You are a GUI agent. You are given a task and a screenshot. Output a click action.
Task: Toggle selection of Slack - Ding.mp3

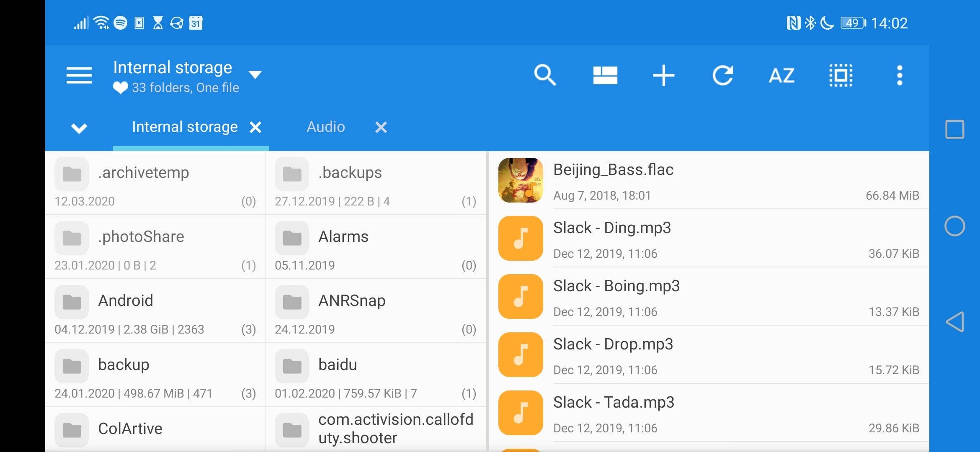pyautogui.click(x=520, y=239)
